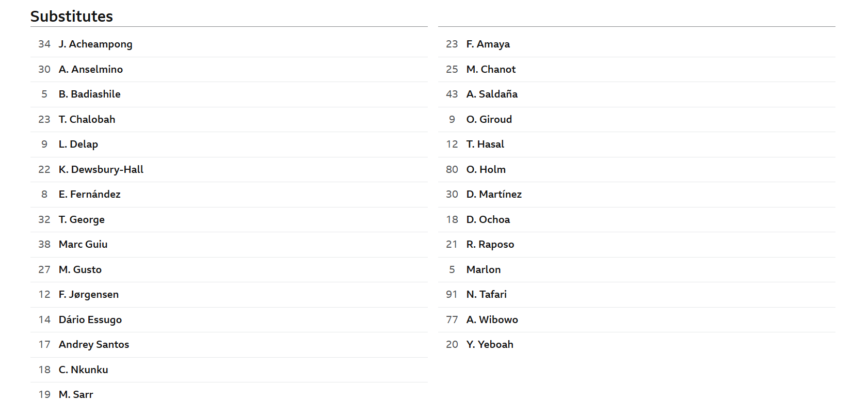This screenshot has height=416, width=868.
Task: Choose B. Badiashile from the substitutes
Action: coord(90,94)
